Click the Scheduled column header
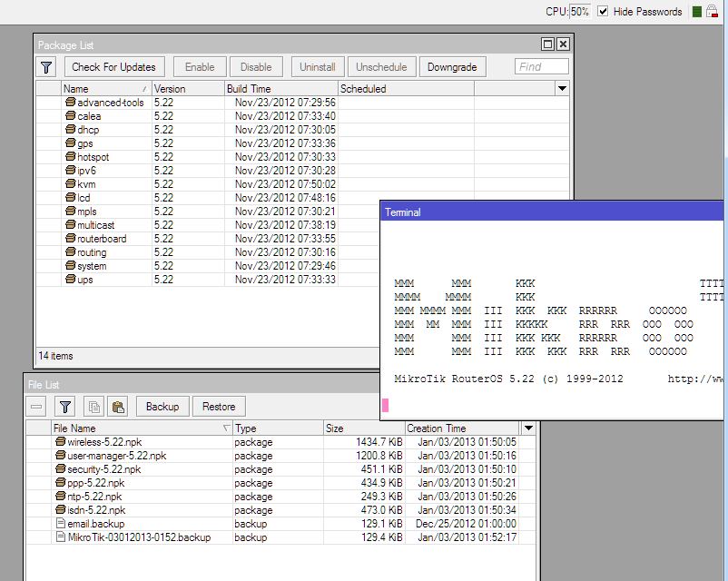728x581 pixels. 406,89
